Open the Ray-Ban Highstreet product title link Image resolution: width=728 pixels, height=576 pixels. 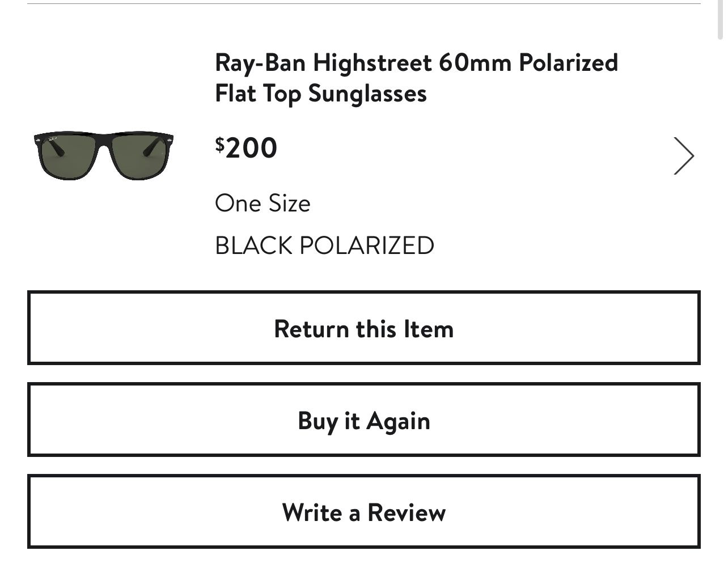pos(416,78)
